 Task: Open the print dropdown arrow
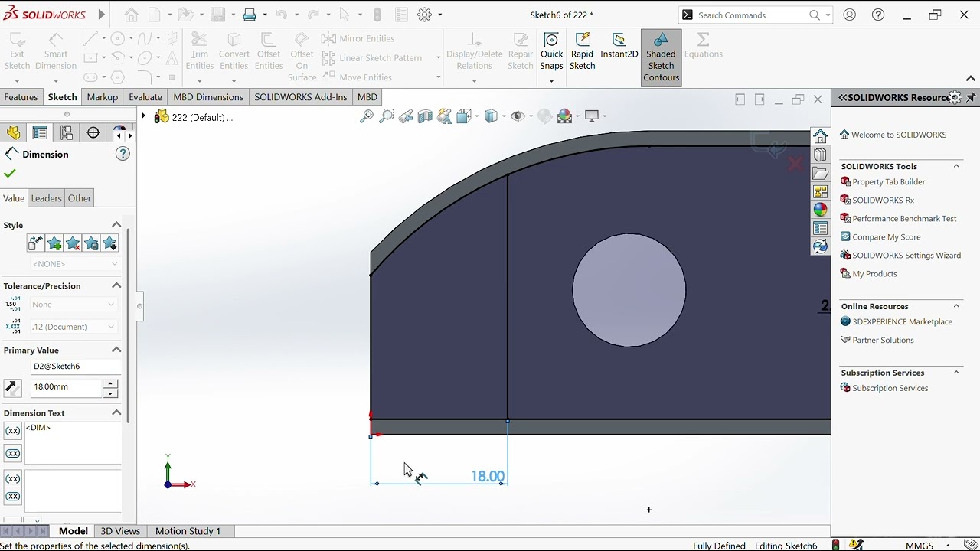pyautogui.click(x=265, y=15)
